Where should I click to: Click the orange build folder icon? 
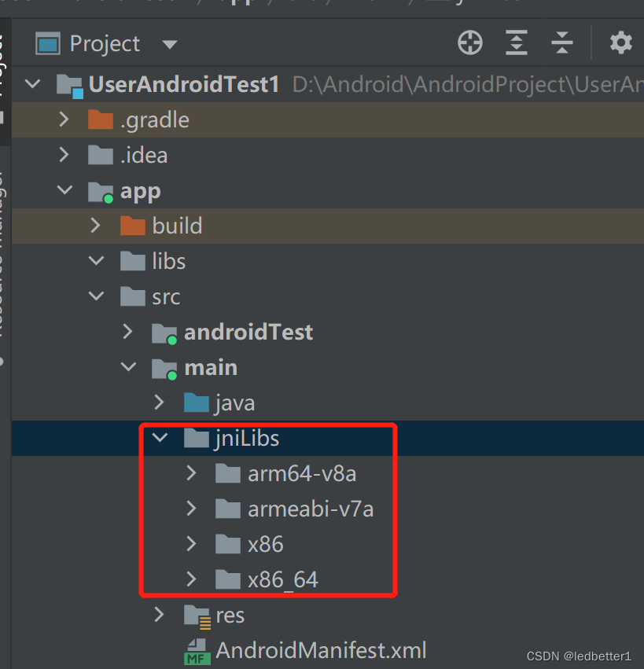131,226
